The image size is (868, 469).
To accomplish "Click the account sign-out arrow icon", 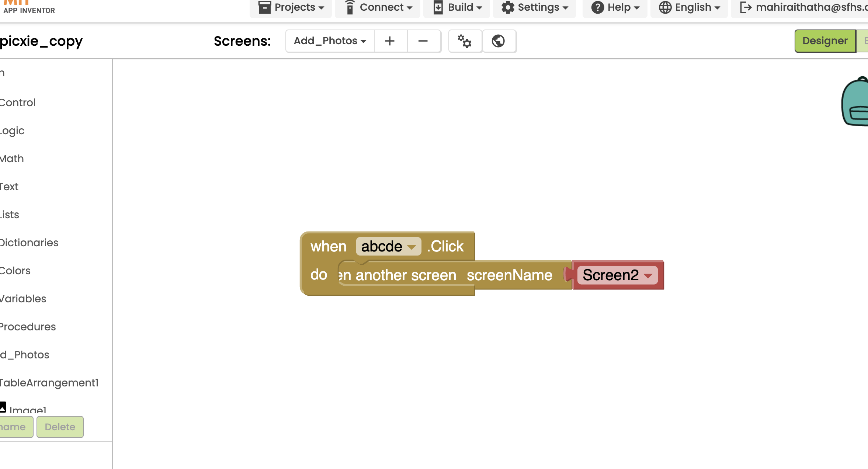I will coord(746,7).
